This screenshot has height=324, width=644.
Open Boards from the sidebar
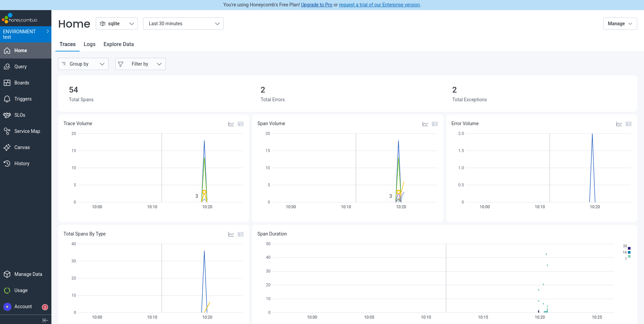(x=22, y=83)
